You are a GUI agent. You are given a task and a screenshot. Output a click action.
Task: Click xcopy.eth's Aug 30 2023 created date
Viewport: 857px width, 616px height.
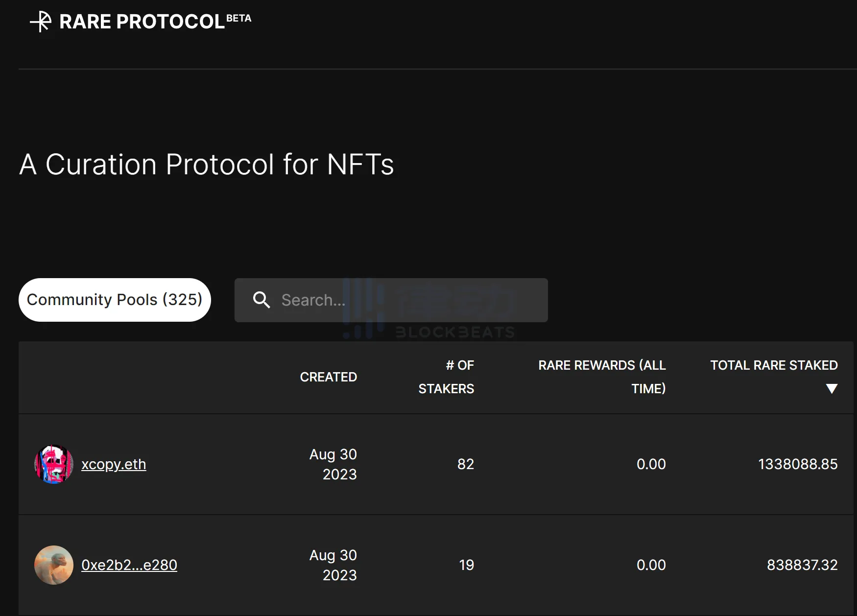point(333,464)
